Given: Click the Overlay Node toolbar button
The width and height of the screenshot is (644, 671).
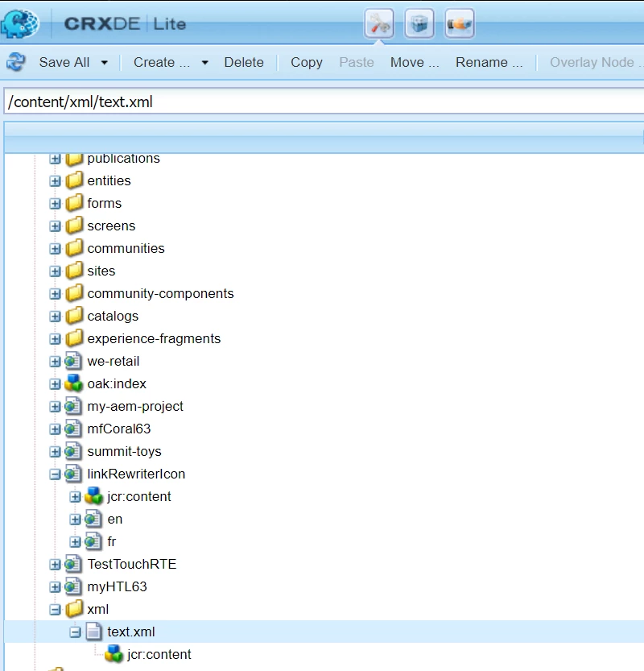Looking at the screenshot, I should click(x=597, y=63).
